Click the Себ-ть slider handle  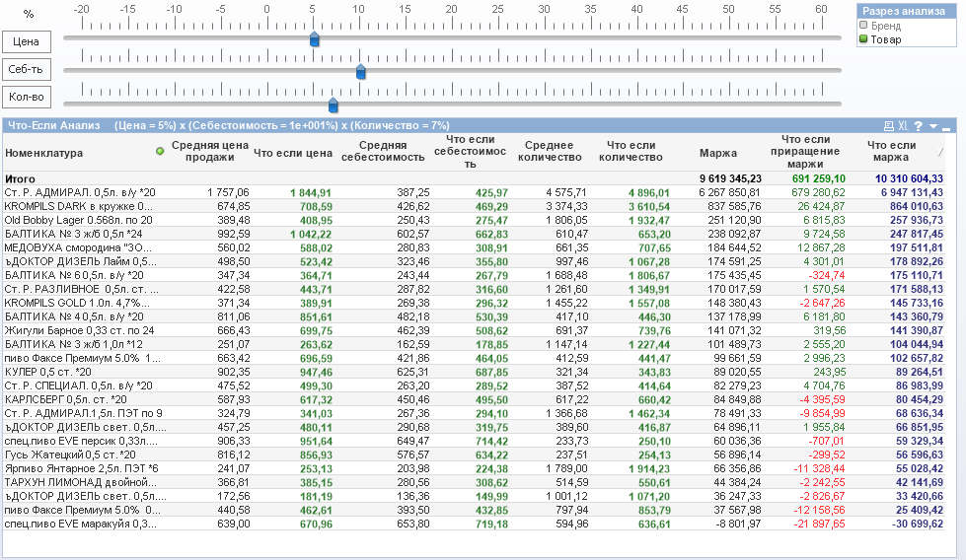(x=360, y=71)
